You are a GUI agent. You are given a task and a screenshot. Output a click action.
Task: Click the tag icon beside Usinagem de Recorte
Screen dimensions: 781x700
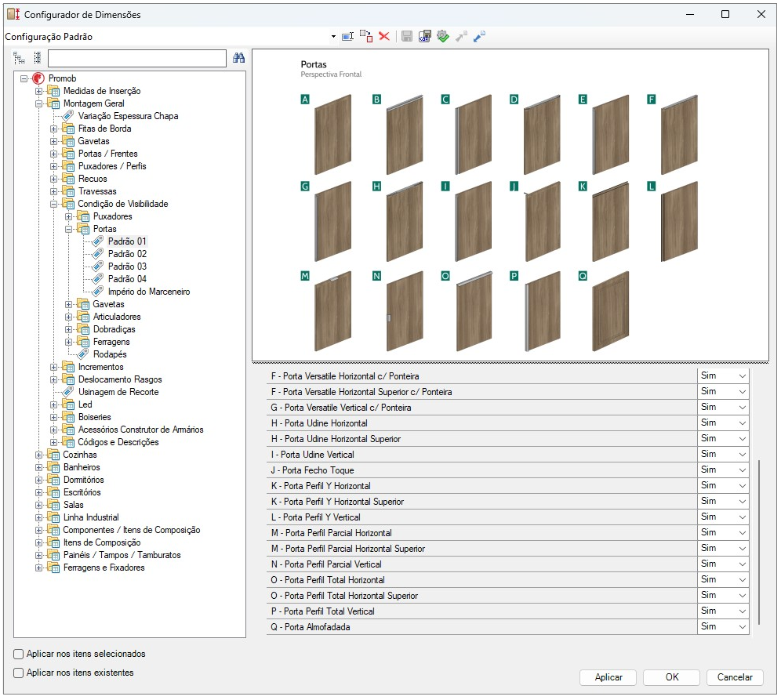pos(68,392)
